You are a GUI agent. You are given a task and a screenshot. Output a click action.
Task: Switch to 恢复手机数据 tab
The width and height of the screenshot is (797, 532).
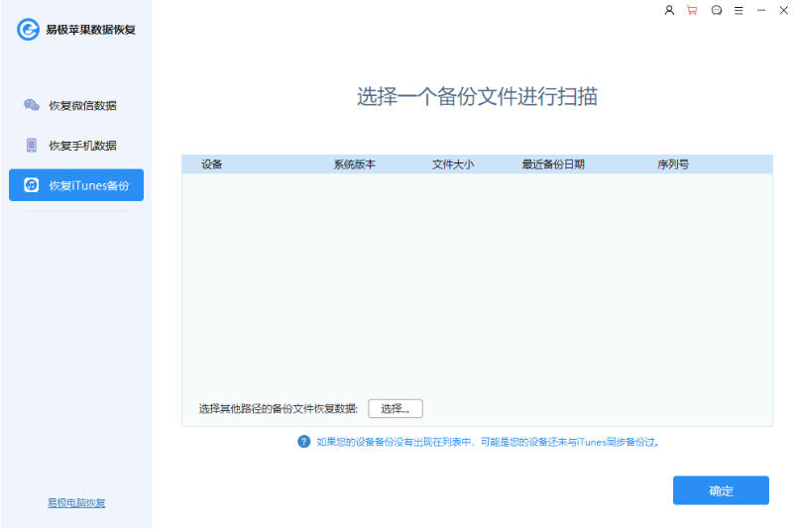tap(76, 146)
